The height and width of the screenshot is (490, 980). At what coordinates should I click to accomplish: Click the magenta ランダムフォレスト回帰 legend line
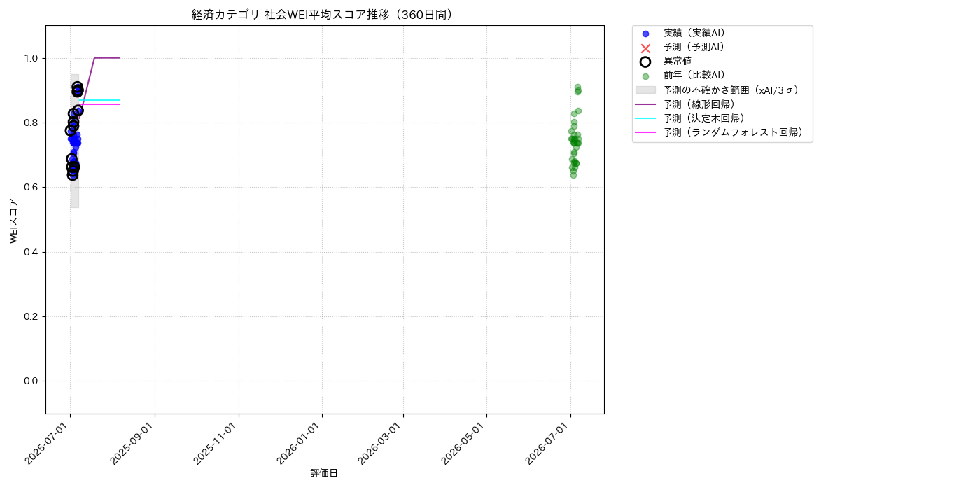coord(645,132)
